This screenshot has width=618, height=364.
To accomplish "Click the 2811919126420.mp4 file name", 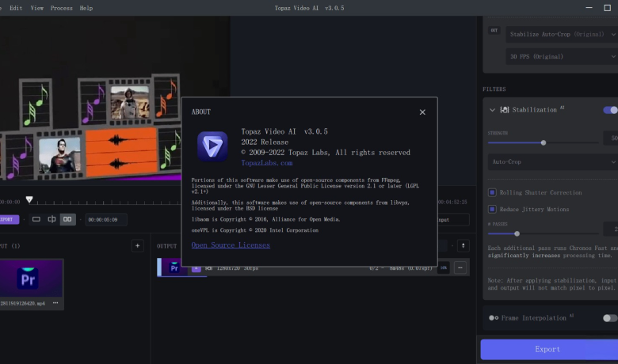I will [22, 303].
